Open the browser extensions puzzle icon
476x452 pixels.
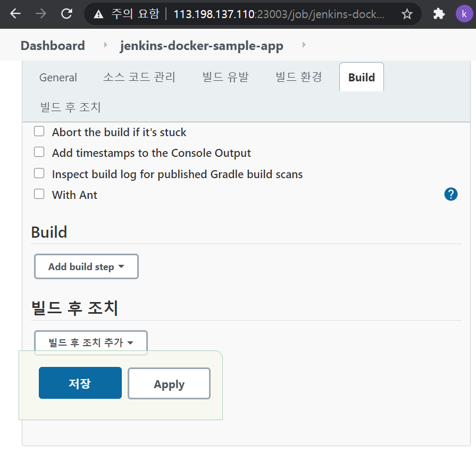[439, 14]
